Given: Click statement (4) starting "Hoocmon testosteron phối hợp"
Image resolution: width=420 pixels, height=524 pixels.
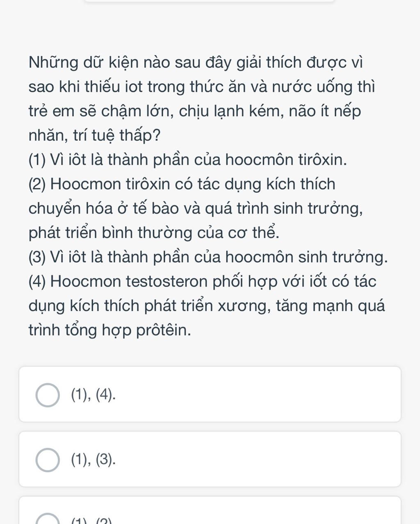Looking at the screenshot, I should tap(202, 282).
